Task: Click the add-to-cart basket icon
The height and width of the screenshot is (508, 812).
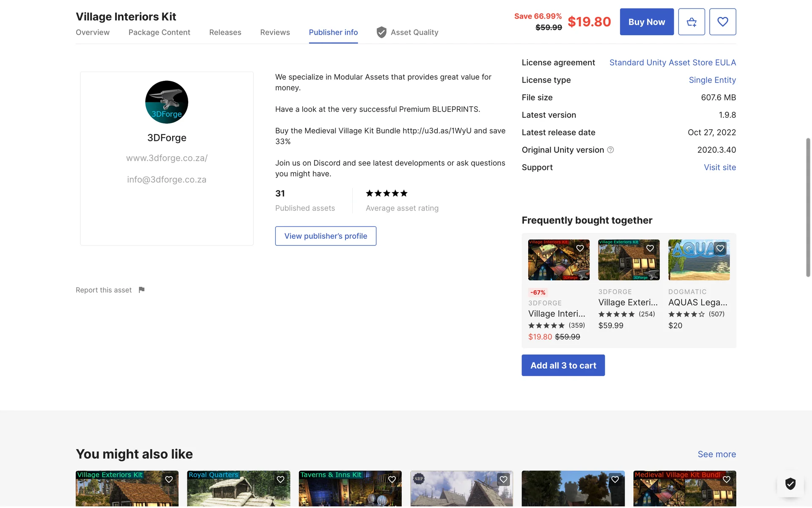Action: (x=691, y=22)
